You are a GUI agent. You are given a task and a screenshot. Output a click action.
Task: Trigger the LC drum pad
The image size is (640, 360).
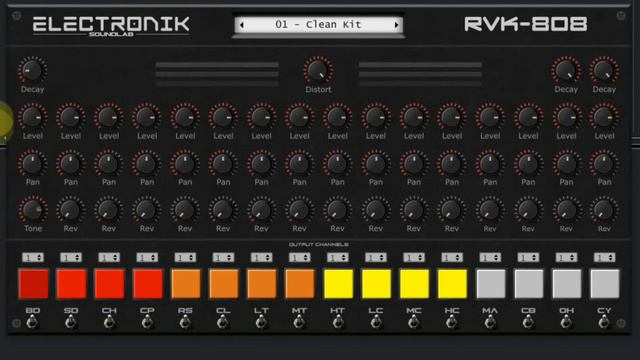click(376, 284)
